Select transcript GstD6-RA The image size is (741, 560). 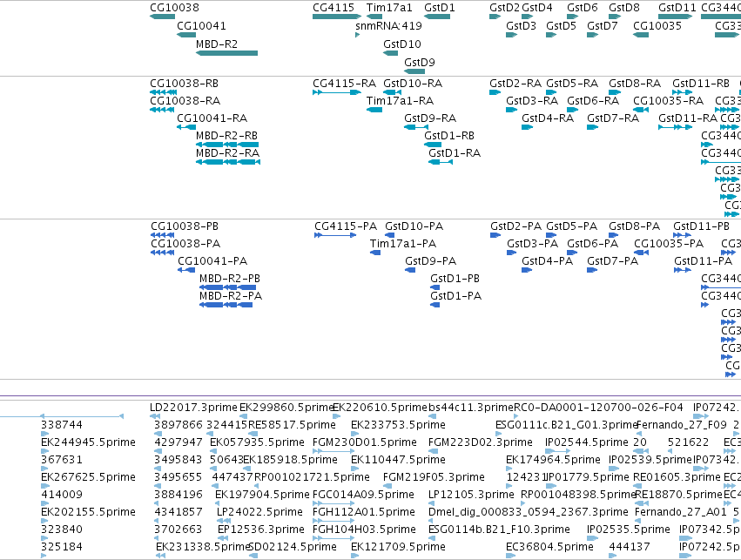(x=572, y=110)
